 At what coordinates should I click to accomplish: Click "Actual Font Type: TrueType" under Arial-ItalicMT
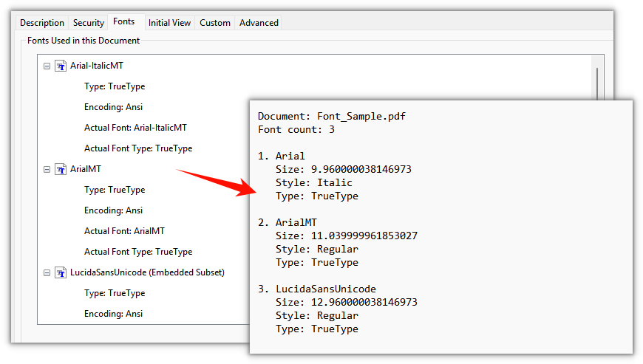pyautogui.click(x=138, y=148)
